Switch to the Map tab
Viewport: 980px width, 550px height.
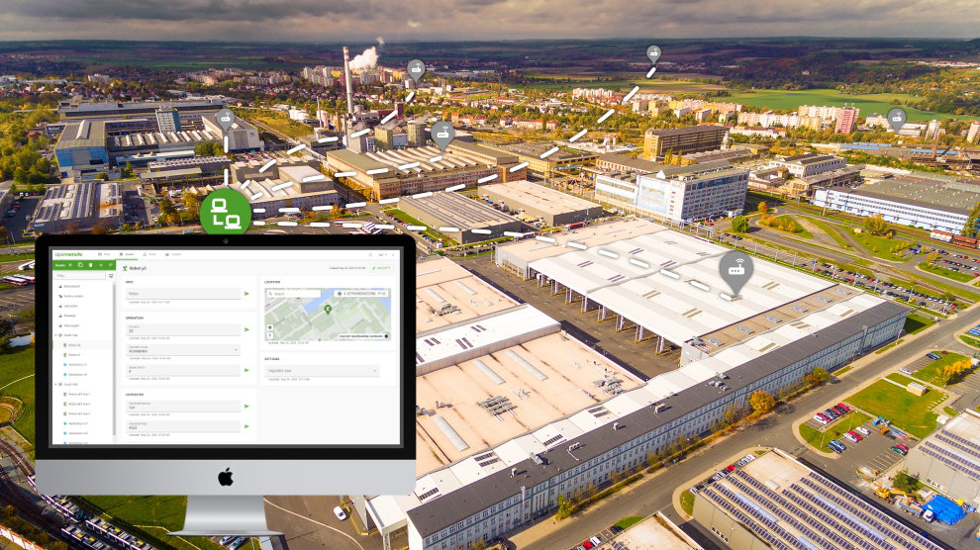(104, 254)
